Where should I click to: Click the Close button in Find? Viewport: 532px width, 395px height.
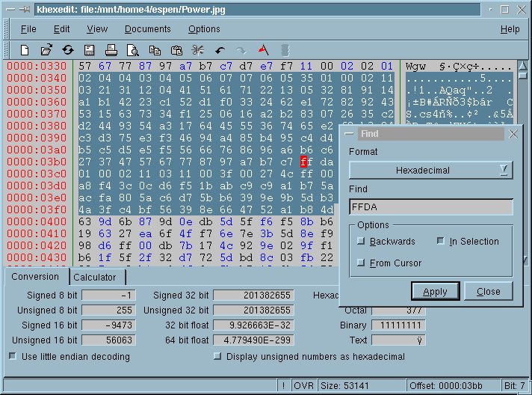click(488, 292)
